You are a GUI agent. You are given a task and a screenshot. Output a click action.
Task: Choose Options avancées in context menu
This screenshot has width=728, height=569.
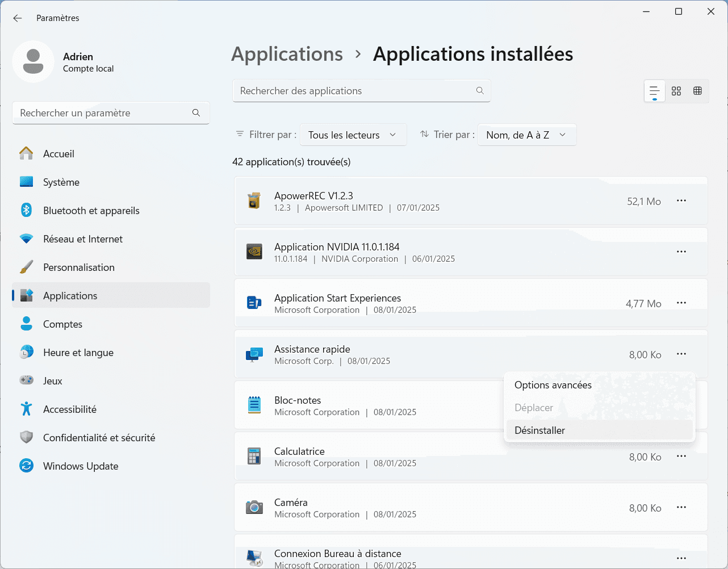click(x=599, y=385)
